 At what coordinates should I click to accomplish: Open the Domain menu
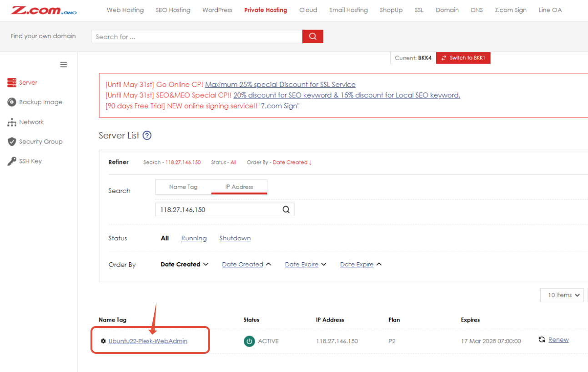click(x=447, y=10)
